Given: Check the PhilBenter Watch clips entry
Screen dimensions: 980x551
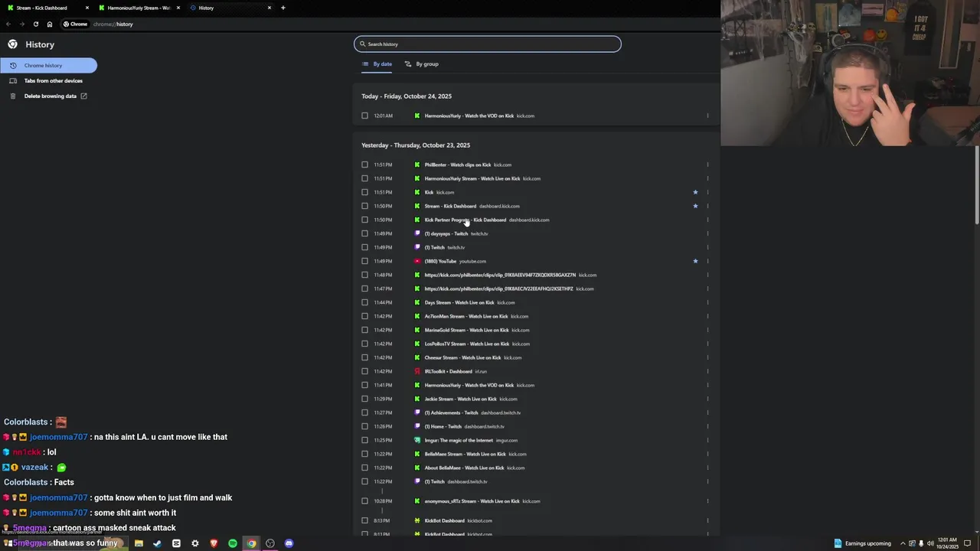Looking at the screenshot, I should coord(364,165).
